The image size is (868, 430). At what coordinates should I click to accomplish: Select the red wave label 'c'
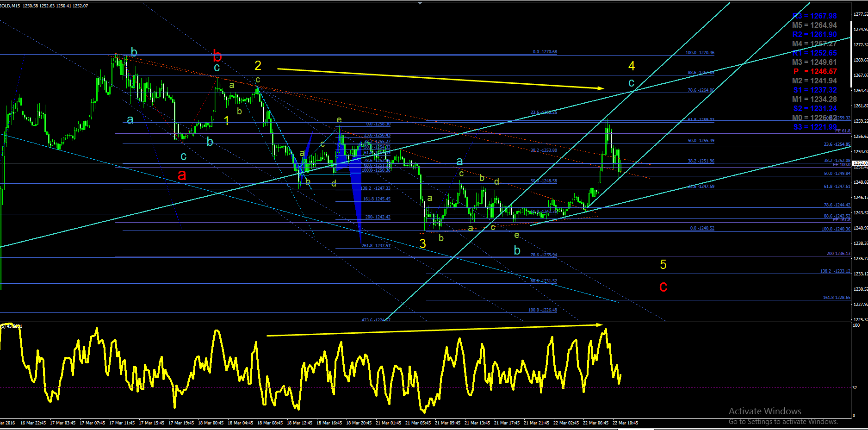tap(663, 287)
